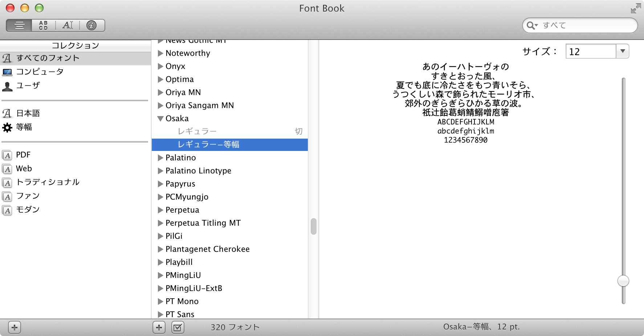
Task: Switch to Custom preview mode
Action: click(x=68, y=25)
